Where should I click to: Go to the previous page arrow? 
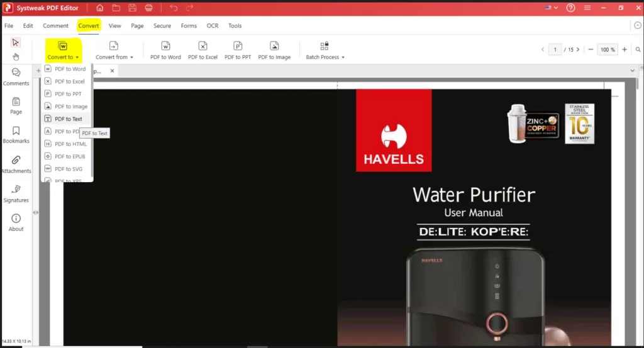543,50
